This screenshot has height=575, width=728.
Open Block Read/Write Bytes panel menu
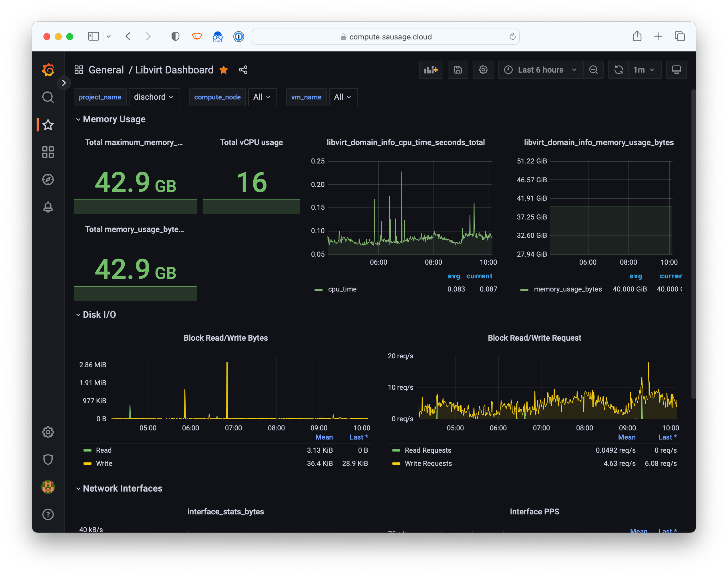coord(226,338)
